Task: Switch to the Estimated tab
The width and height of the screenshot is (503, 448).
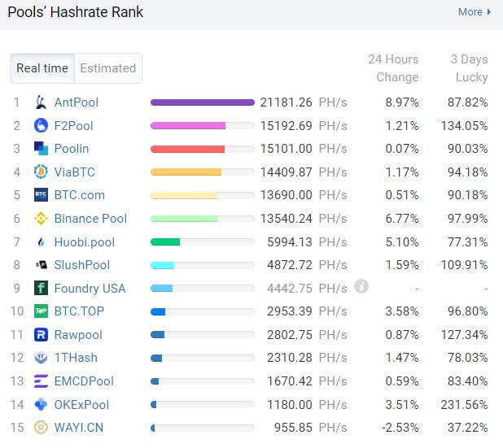Action: [x=108, y=68]
